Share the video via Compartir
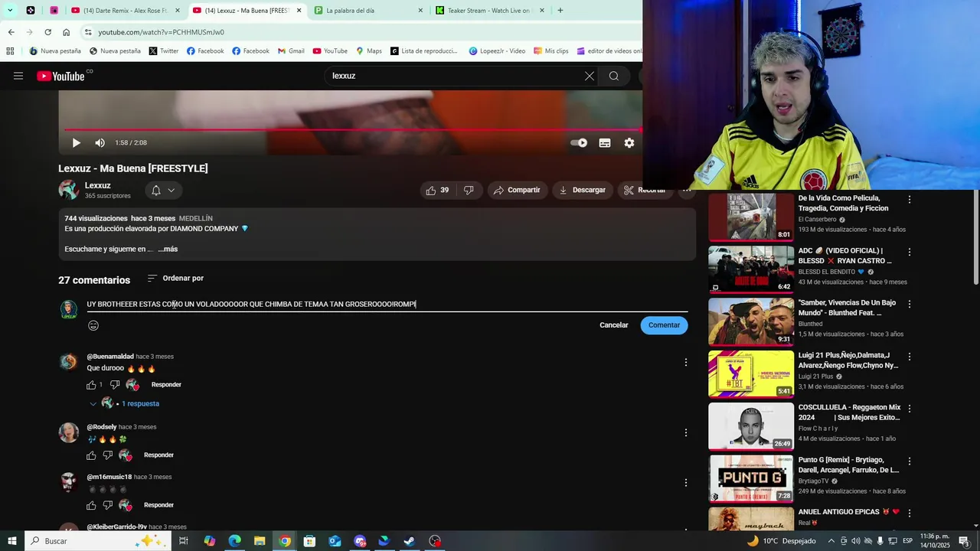Viewport: 980px width, 551px height. click(517, 190)
